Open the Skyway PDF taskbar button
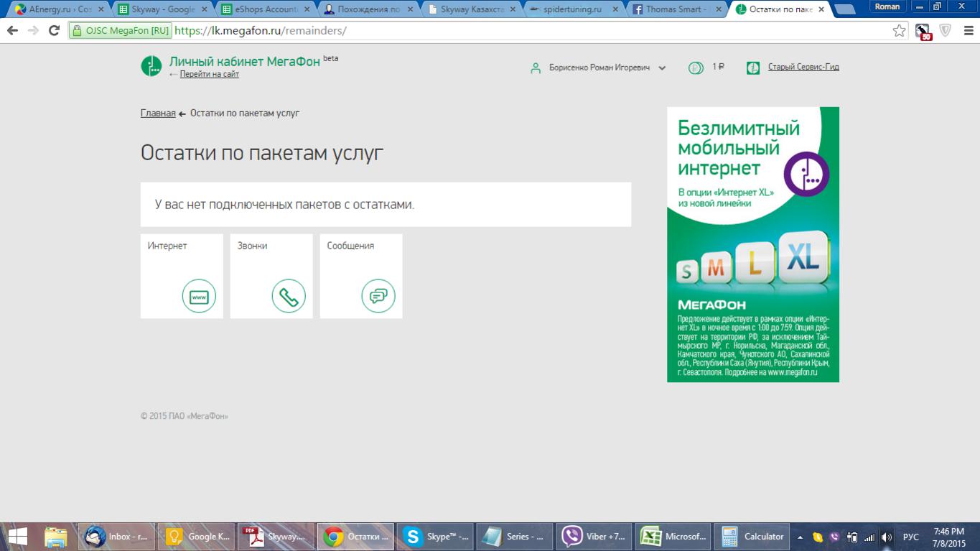The height and width of the screenshot is (551, 980). click(276, 537)
